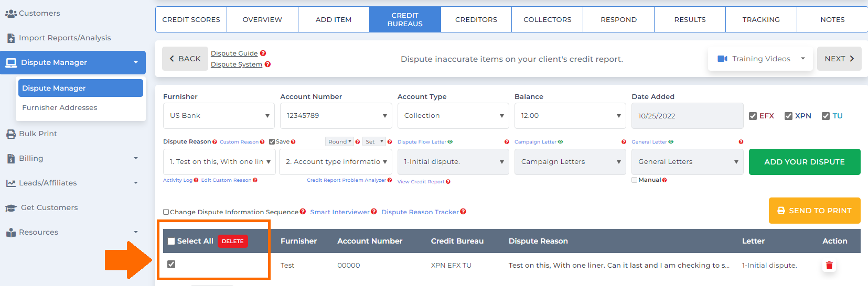
Task: Open the Smart Interviewer link
Action: [x=340, y=212]
